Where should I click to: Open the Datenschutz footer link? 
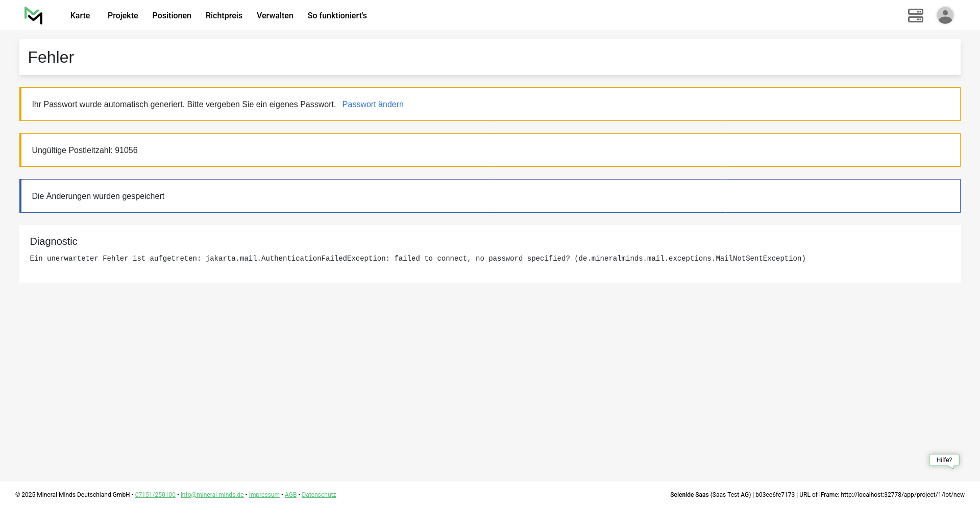(x=318, y=495)
